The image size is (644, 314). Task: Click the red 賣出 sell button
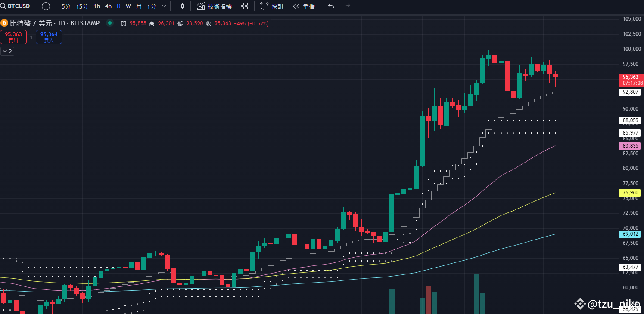[x=13, y=37]
